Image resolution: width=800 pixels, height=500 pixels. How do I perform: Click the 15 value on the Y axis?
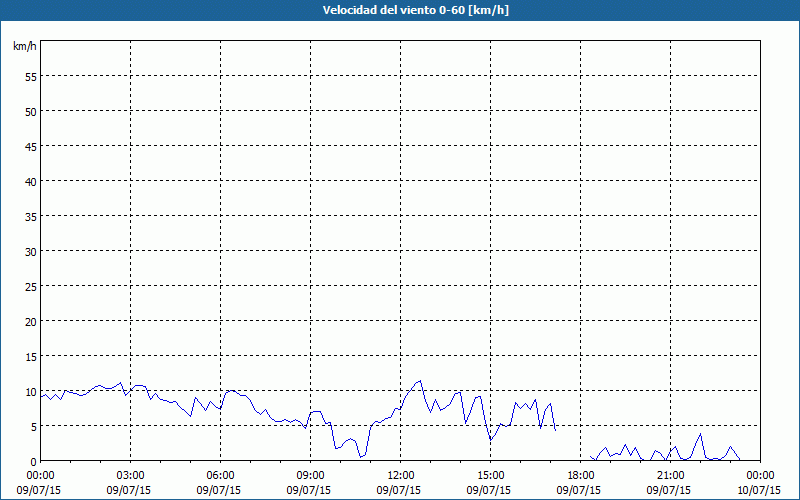tap(31, 357)
